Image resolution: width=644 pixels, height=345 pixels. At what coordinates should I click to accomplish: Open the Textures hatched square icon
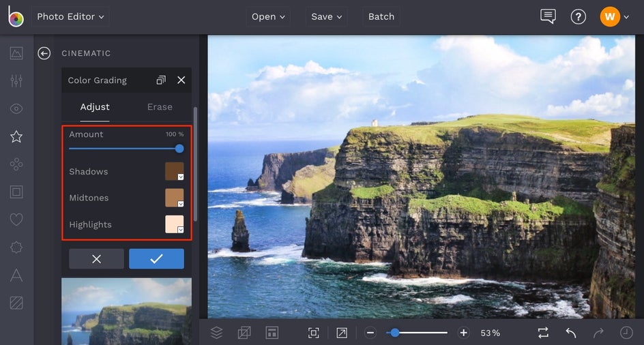tap(16, 303)
